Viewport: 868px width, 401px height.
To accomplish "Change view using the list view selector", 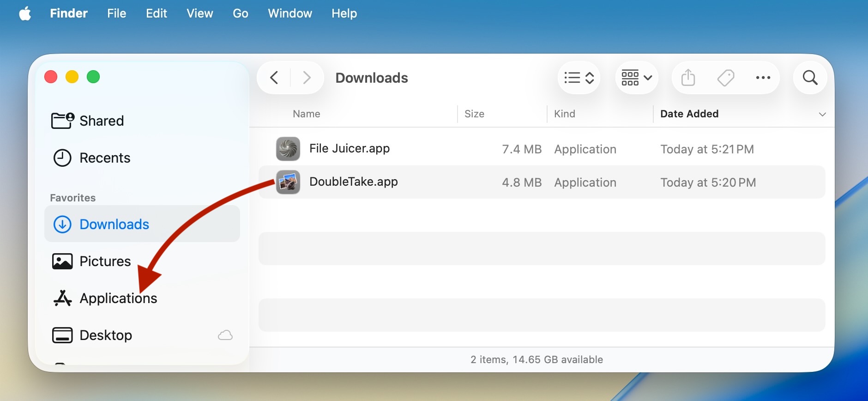I will [579, 78].
